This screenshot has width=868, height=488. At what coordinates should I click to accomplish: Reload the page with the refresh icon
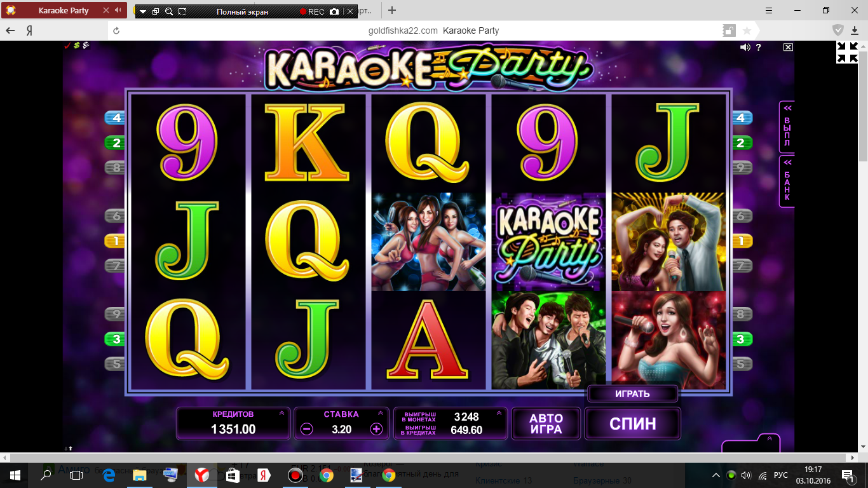click(116, 30)
